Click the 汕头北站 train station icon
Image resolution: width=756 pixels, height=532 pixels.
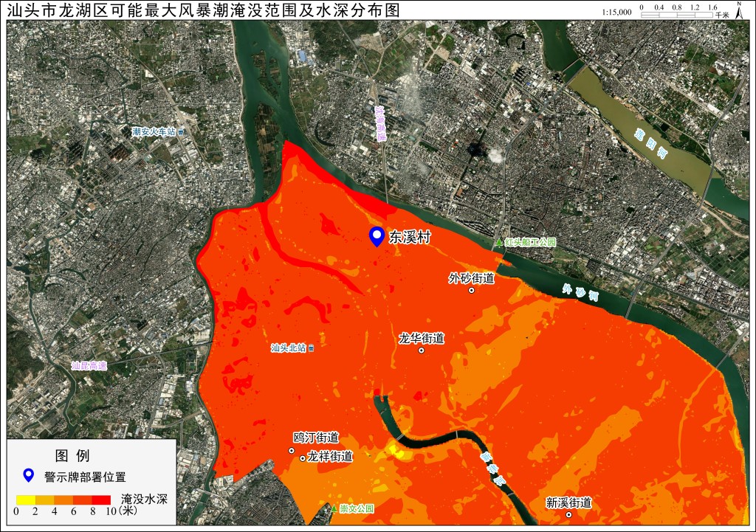pos(311,348)
